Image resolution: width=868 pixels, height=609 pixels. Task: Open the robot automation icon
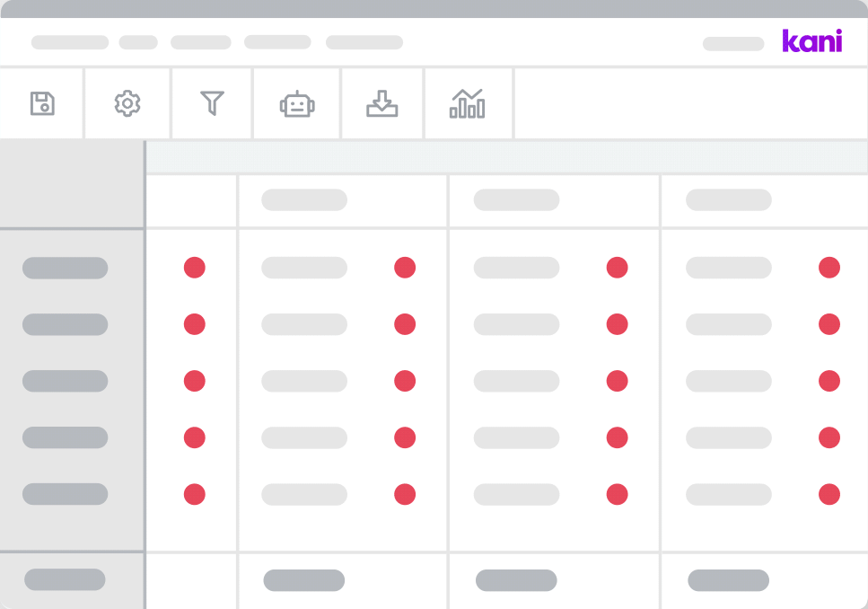296,103
